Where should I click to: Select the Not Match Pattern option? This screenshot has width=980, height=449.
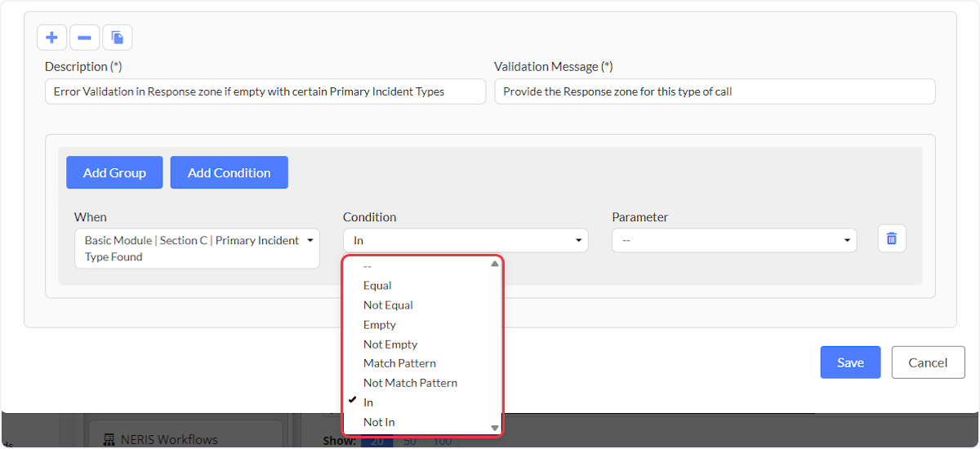pos(417,383)
